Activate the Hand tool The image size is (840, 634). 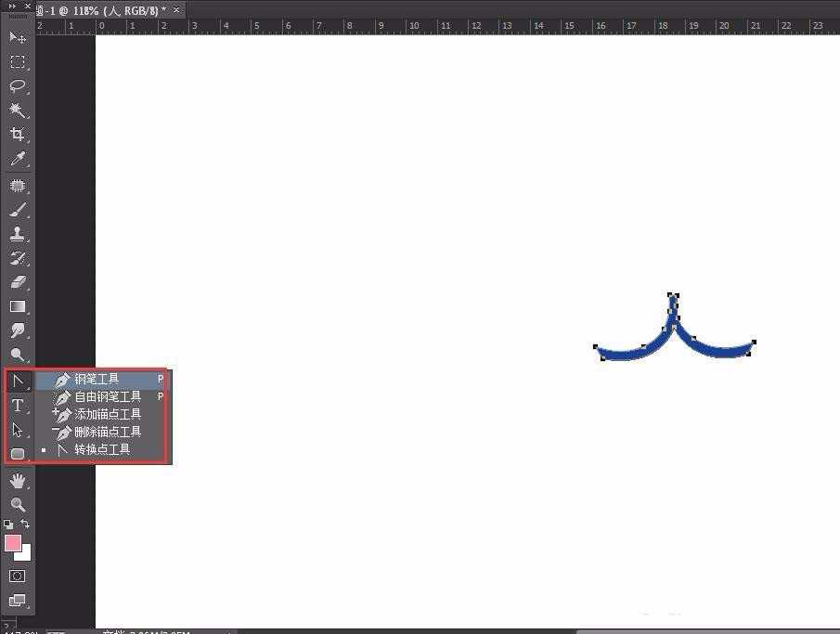[17, 480]
